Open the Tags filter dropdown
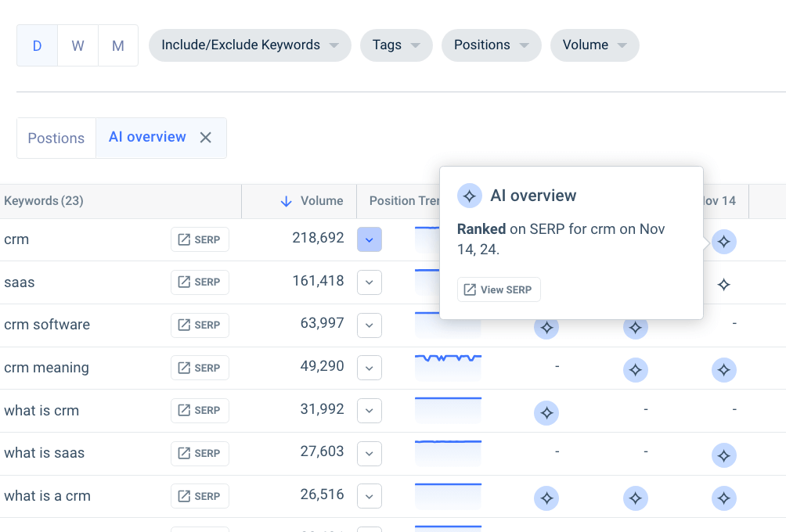 [x=396, y=45]
